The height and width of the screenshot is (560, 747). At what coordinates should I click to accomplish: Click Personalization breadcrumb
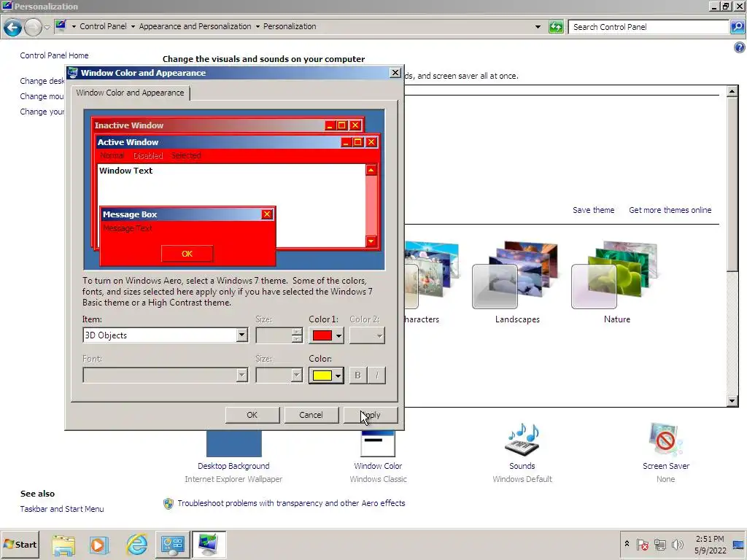point(290,27)
